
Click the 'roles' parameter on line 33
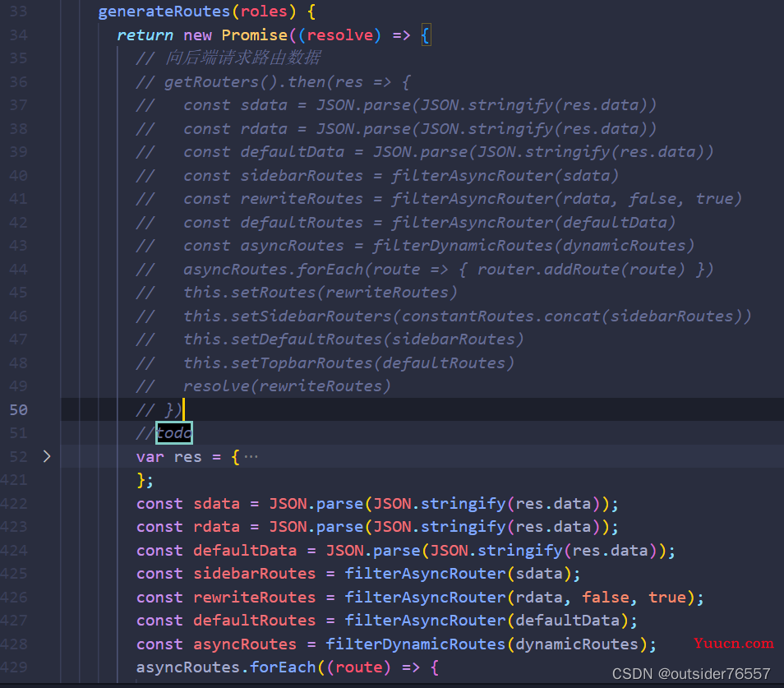[264, 12]
